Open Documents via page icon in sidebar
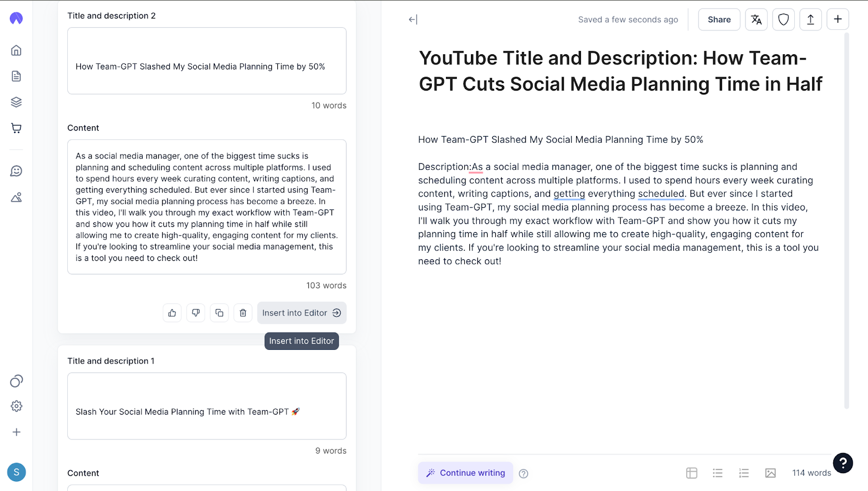The width and height of the screenshot is (868, 491). [16, 76]
